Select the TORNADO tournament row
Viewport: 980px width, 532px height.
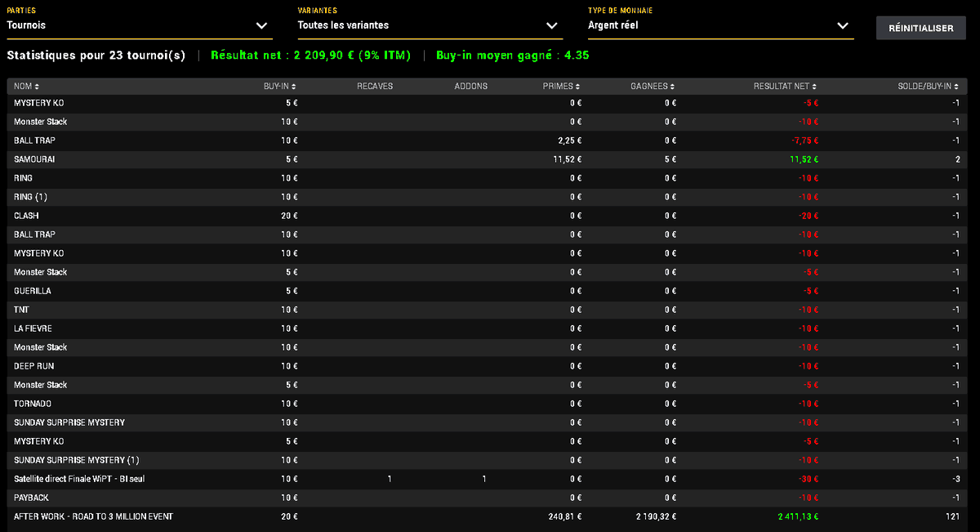(x=487, y=404)
